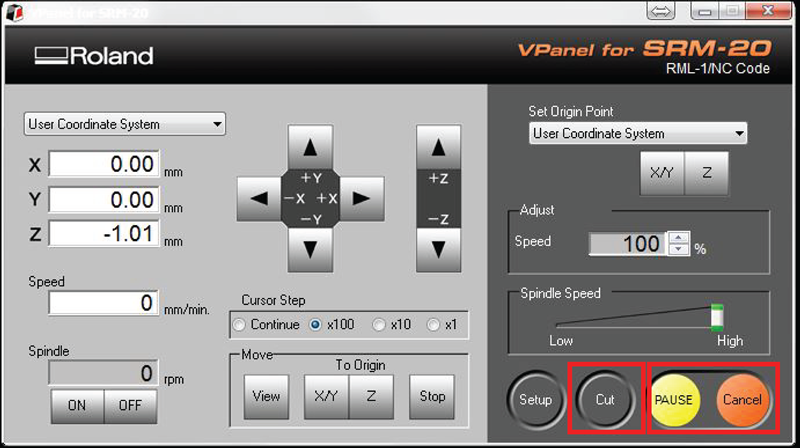
Task: Open the Set Origin Point coordinate dropdown
Action: [x=638, y=133]
